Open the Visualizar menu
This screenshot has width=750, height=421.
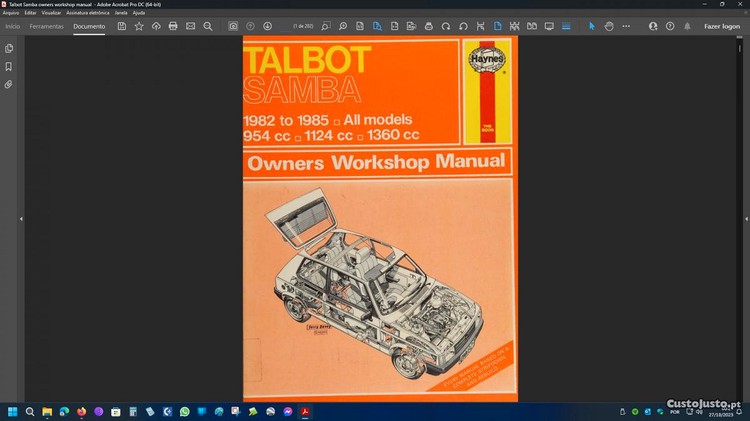52,12
